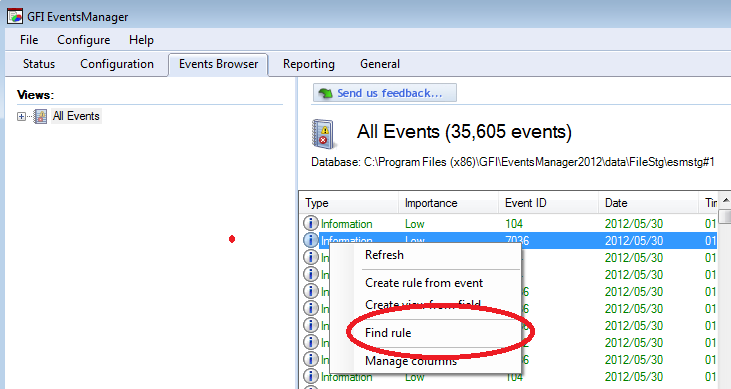Click the info icon of the selected event 7036
Image resolution: width=731 pixels, height=389 pixels.
click(310, 240)
